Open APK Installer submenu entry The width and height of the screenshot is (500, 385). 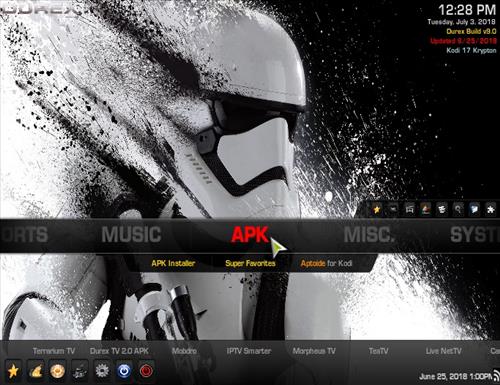coord(173,263)
